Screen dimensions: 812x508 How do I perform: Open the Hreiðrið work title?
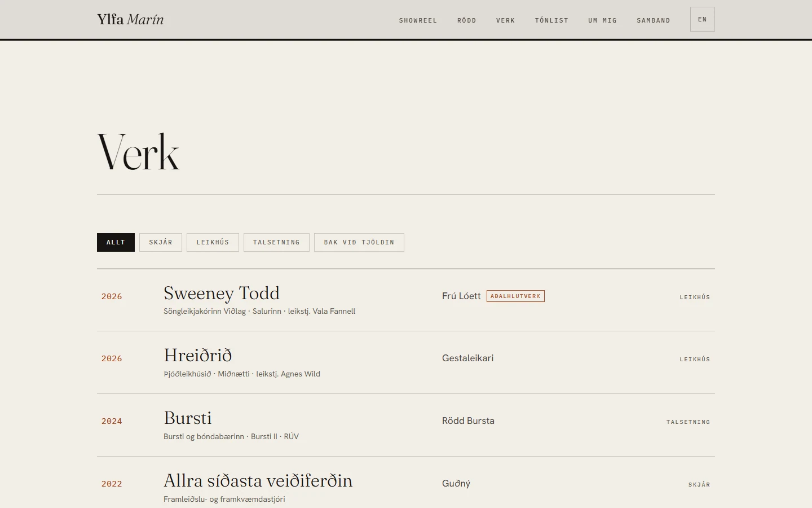click(198, 355)
